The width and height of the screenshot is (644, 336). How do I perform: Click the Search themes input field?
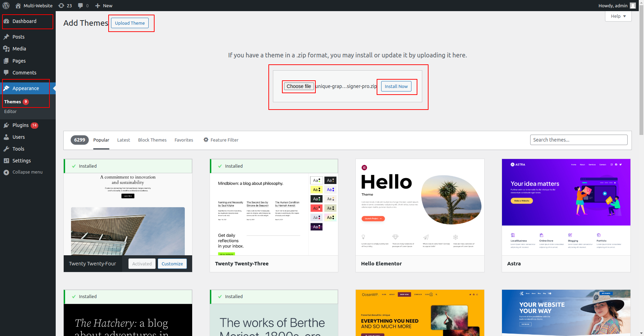pos(579,140)
